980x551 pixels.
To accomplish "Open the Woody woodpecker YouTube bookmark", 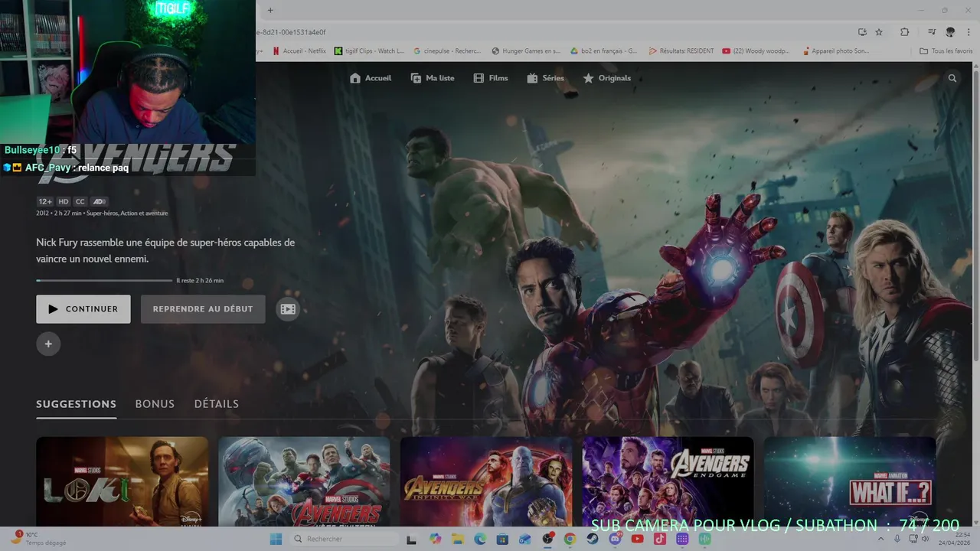I will point(756,51).
